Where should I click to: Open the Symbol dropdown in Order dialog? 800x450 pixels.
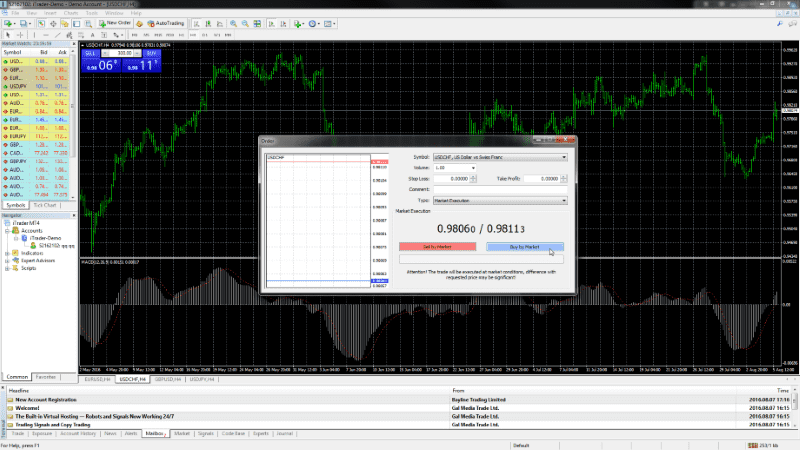pos(563,157)
